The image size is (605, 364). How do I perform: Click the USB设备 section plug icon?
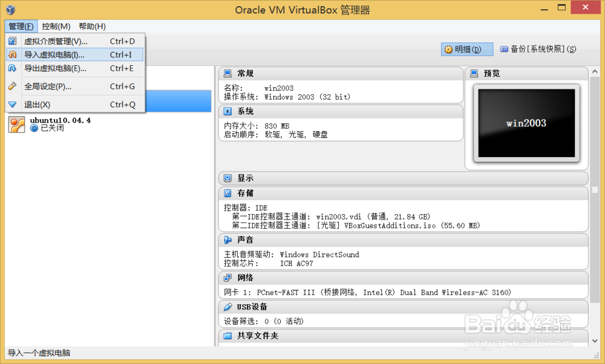(x=227, y=307)
